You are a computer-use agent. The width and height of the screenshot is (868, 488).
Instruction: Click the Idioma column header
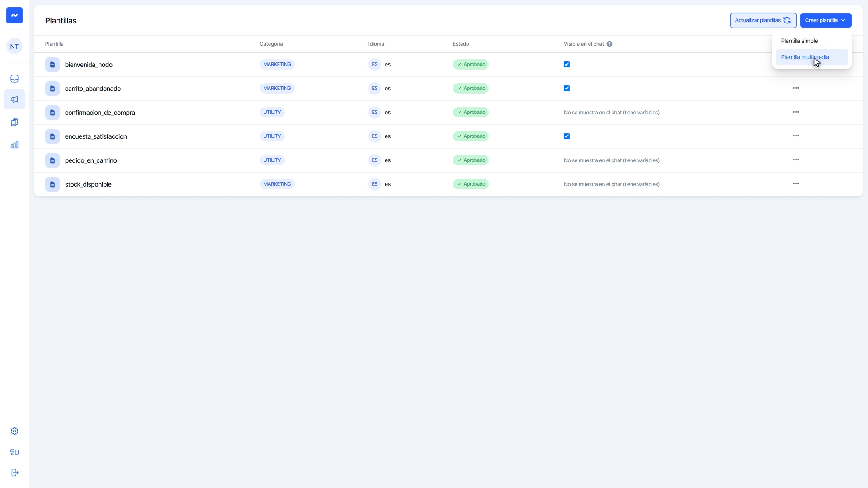[376, 44]
